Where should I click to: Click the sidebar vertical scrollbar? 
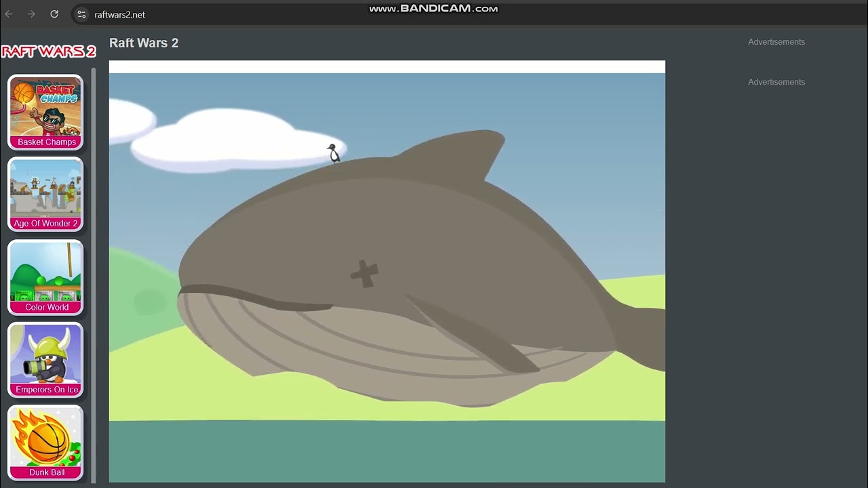tap(94, 274)
